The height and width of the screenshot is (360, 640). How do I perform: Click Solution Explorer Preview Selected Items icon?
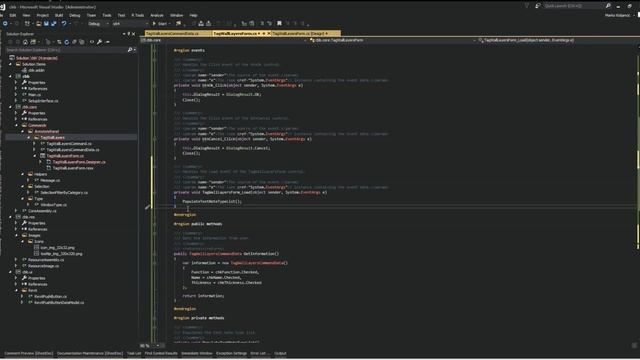click(107, 42)
